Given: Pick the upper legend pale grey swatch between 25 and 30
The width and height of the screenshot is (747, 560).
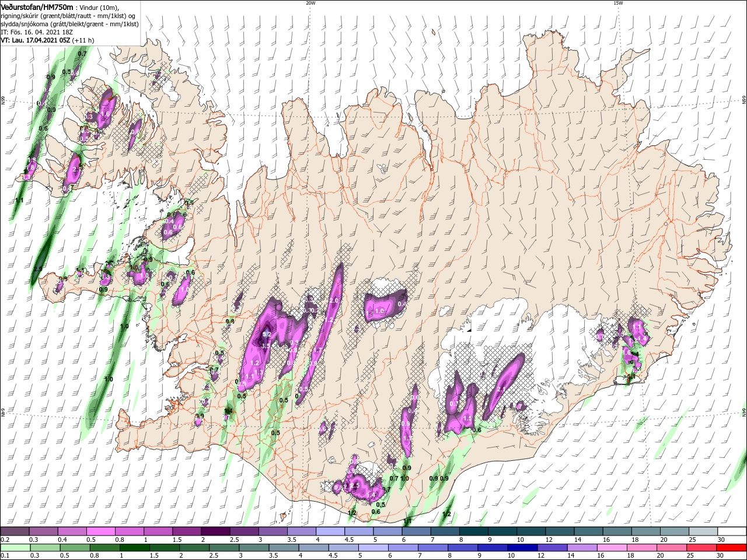Looking at the screenshot, I should pos(702,531).
